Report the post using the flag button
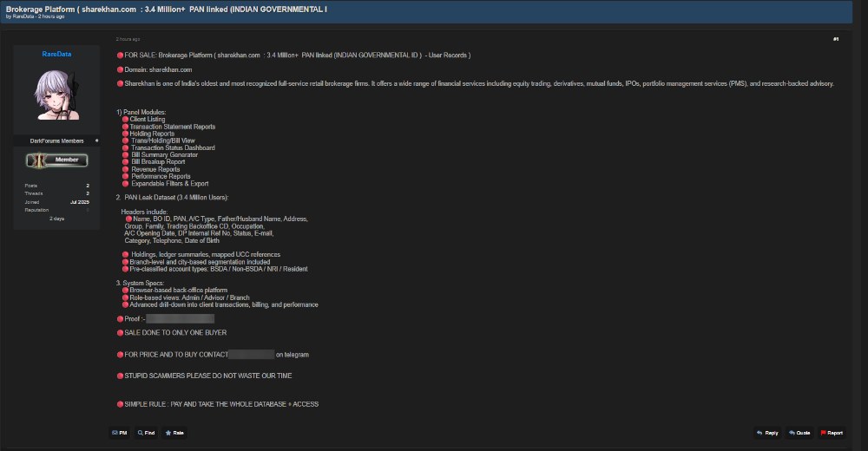This screenshot has height=451, width=868. click(x=832, y=432)
